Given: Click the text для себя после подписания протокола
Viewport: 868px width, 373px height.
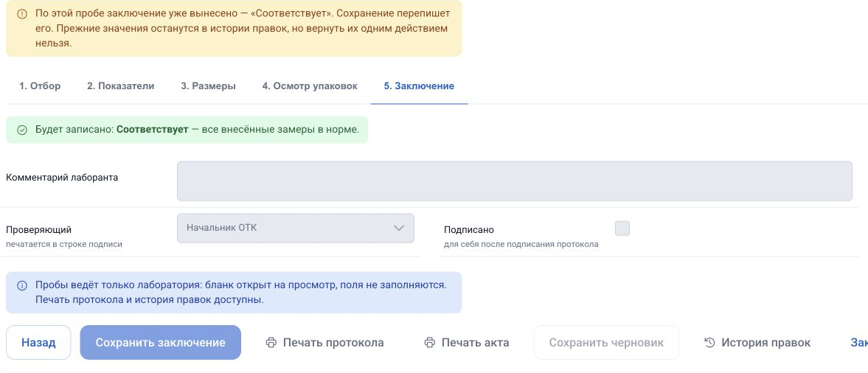Looking at the screenshot, I should pyautogui.click(x=521, y=244).
